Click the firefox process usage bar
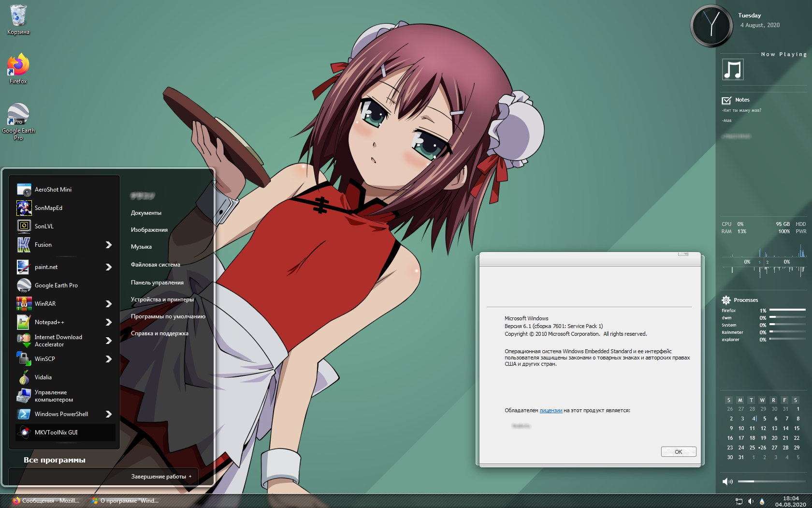 pyautogui.click(x=787, y=310)
